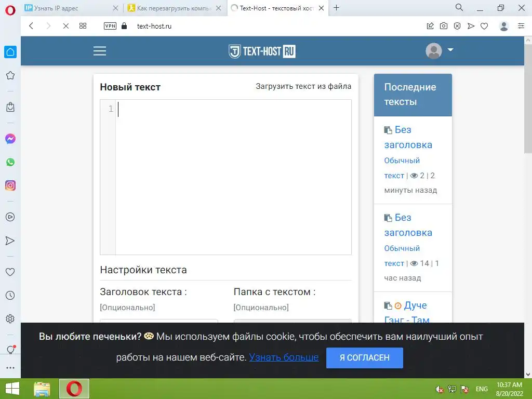Image resolution: width=532 pixels, height=399 pixels.
Task: Click the address bar text-host.ru
Action: 154,26
